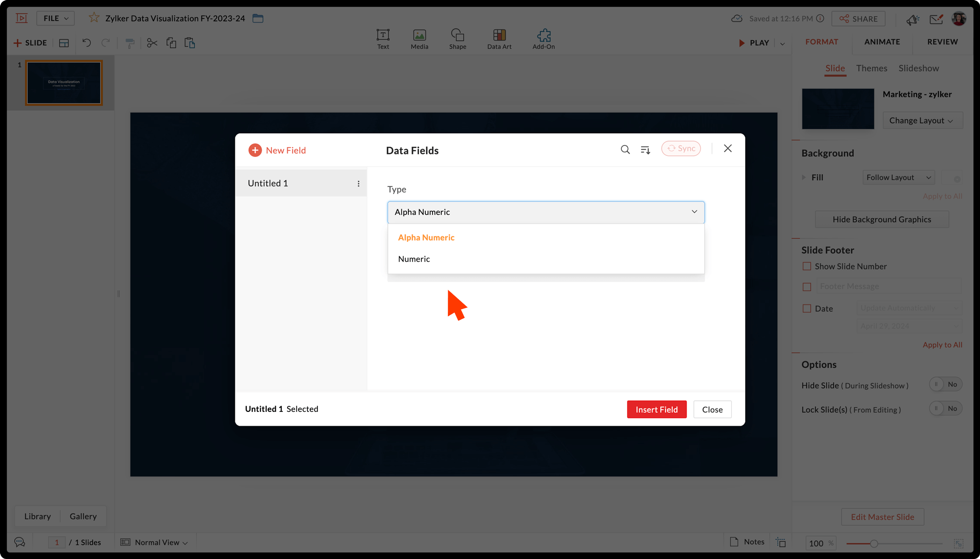Click the Data Art toolbar icon

click(x=499, y=35)
